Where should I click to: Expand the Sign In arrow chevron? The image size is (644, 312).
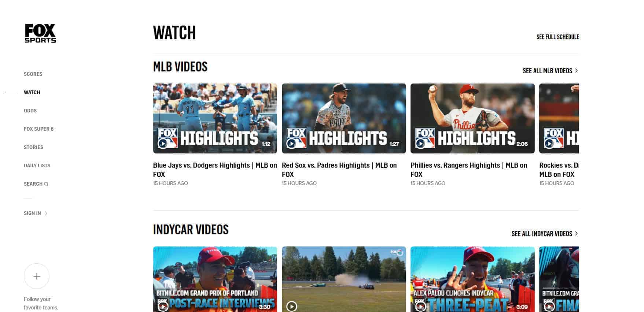pos(46,213)
